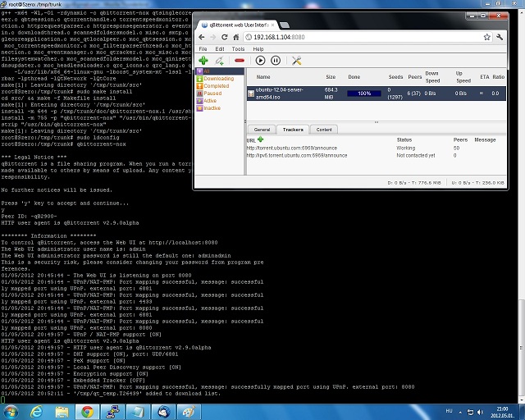Sort torrents by Peers column header

click(415, 76)
